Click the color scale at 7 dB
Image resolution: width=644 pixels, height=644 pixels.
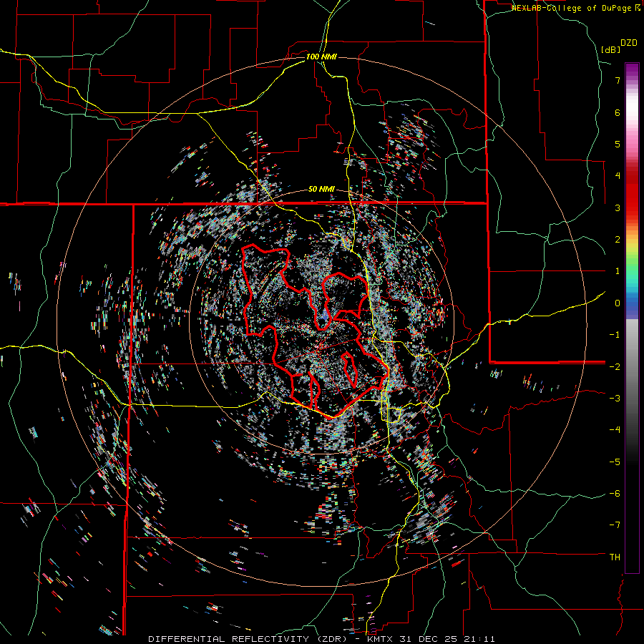click(x=632, y=80)
